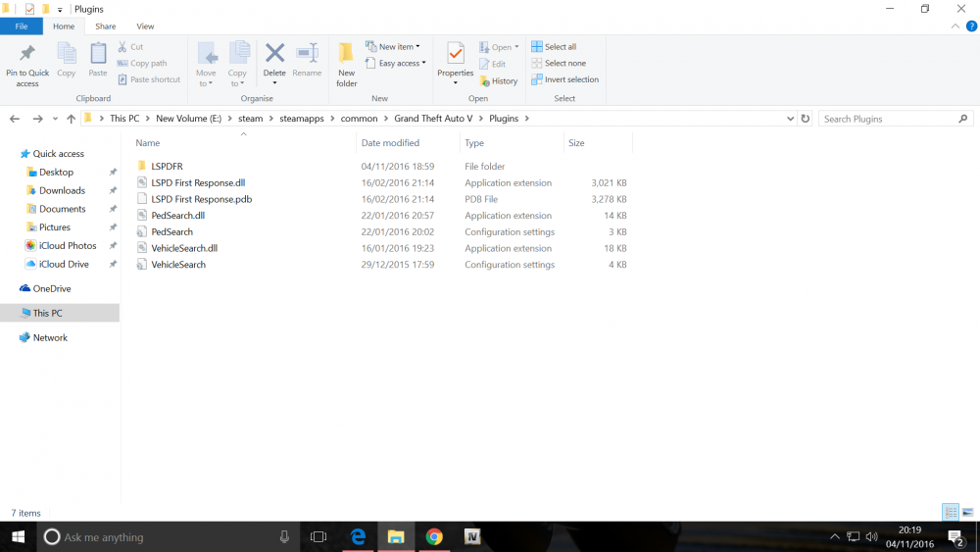Click the volume speaker tray icon
Image resolution: width=980 pixels, height=552 pixels.
tap(871, 537)
